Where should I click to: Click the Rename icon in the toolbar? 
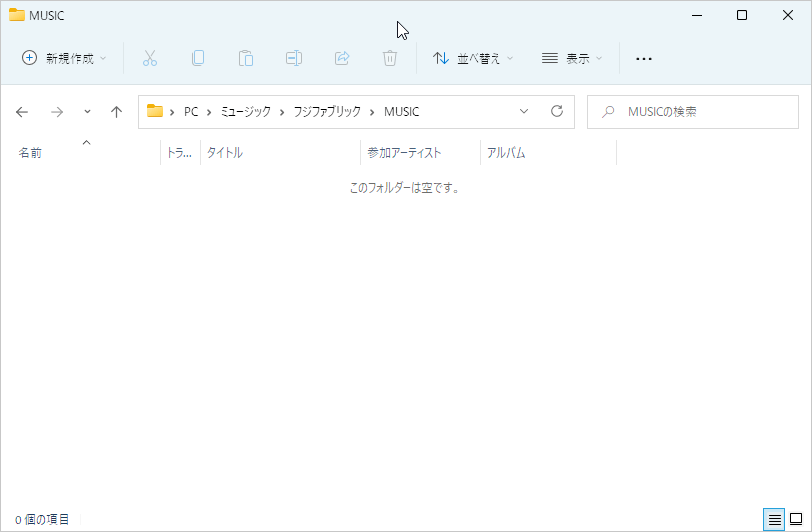coord(294,58)
